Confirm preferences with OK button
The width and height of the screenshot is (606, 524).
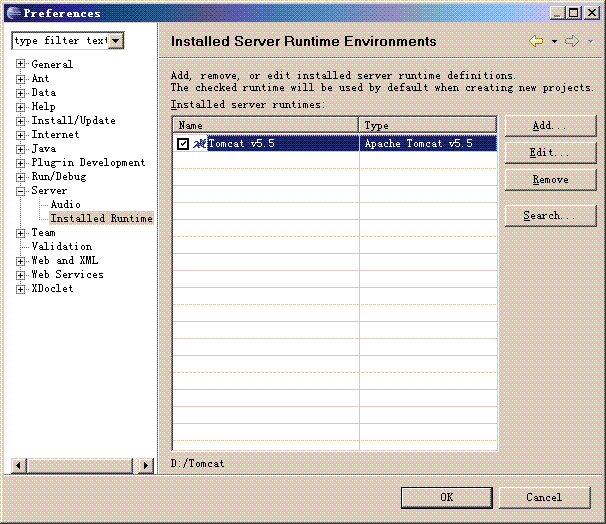point(447,497)
